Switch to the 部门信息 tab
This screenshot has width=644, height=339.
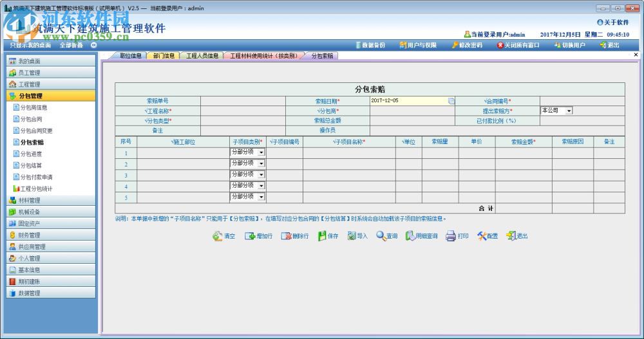click(164, 56)
